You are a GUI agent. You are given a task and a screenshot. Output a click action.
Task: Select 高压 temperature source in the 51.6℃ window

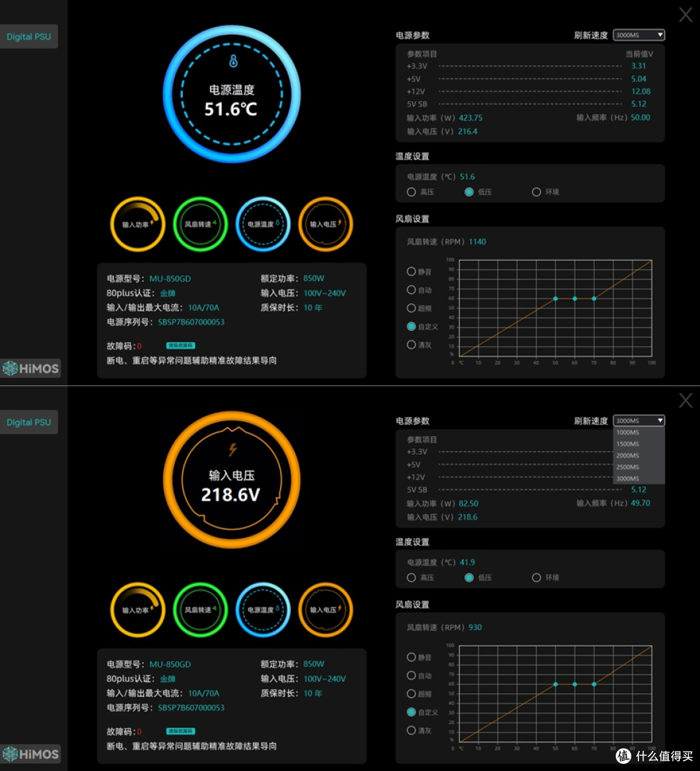412,192
